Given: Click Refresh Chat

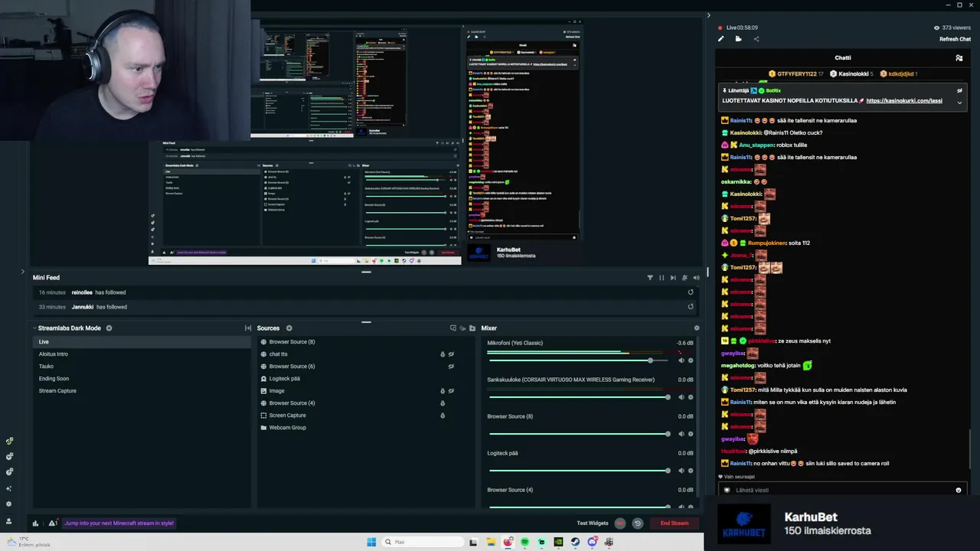Looking at the screenshot, I should pos(955,39).
